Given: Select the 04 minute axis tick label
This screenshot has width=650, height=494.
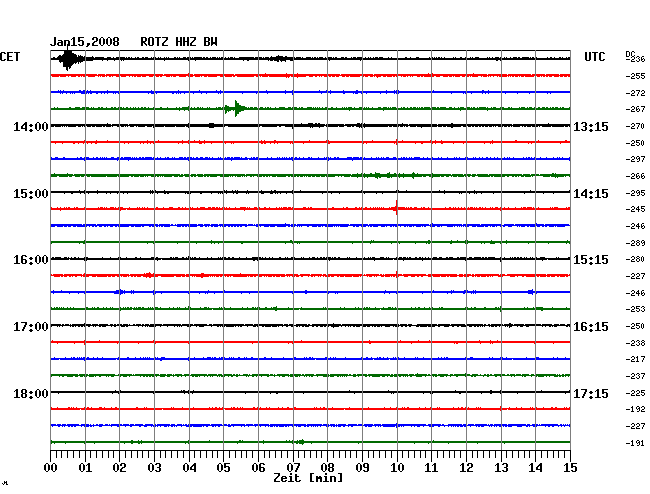Looking at the screenshot, I should coord(189,468).
